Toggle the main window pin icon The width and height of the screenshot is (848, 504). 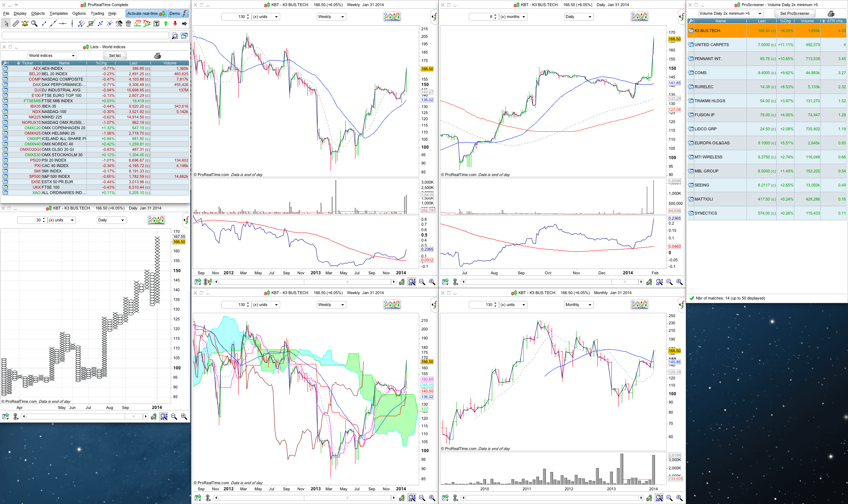[x=16, y=5]
